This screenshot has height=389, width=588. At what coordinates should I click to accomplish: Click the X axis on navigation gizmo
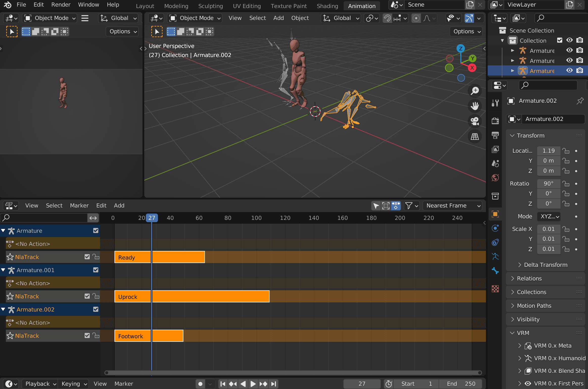click(x=472, y=68)
